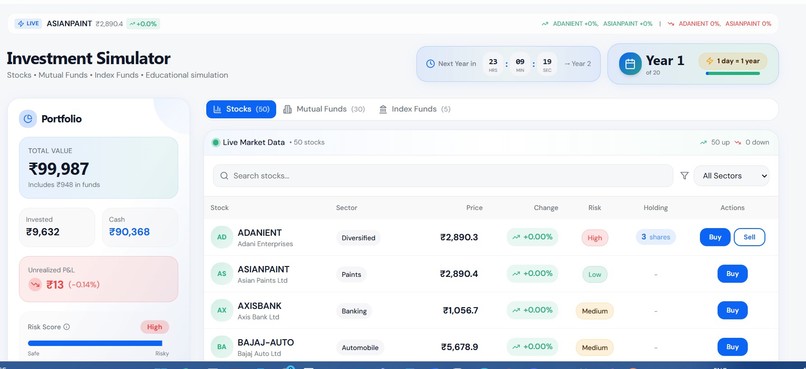Click the High risk badge for ADANIENT

[x=595, y=238]
